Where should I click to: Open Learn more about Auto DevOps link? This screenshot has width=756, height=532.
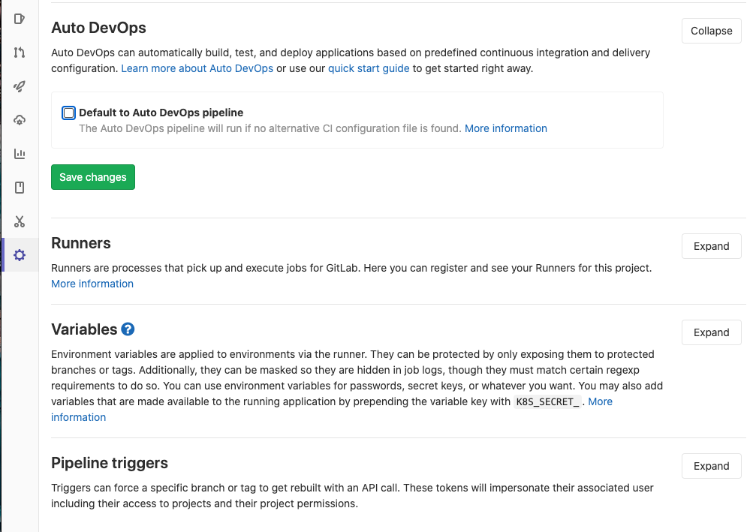(197, 68)
